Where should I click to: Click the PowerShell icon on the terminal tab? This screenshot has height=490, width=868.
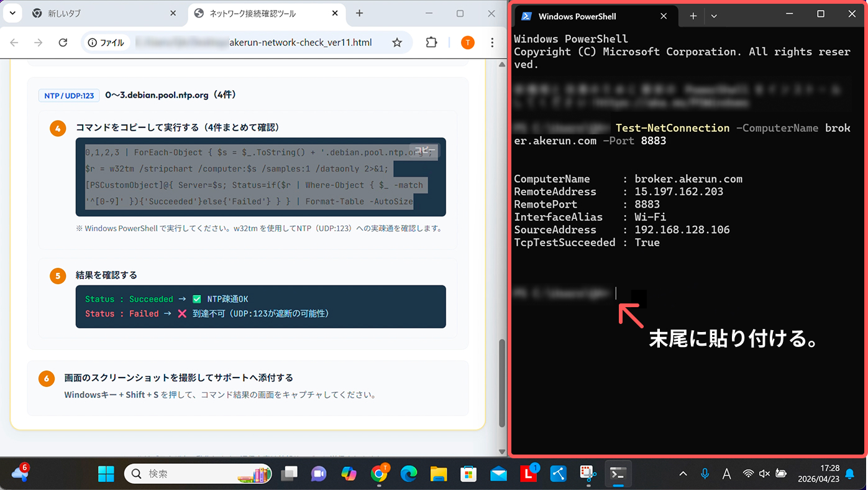(x=526, y=16)
